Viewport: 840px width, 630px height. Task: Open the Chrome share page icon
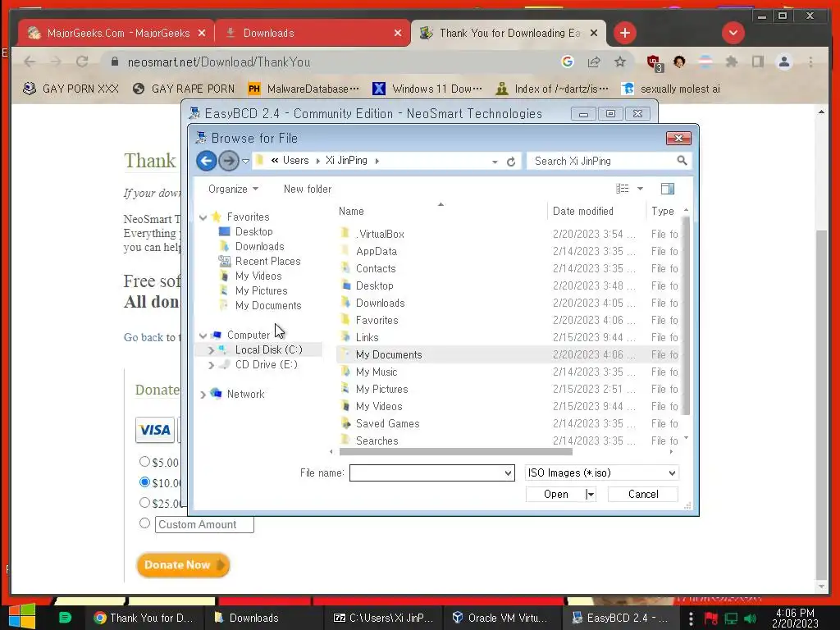tap(594, 62)
